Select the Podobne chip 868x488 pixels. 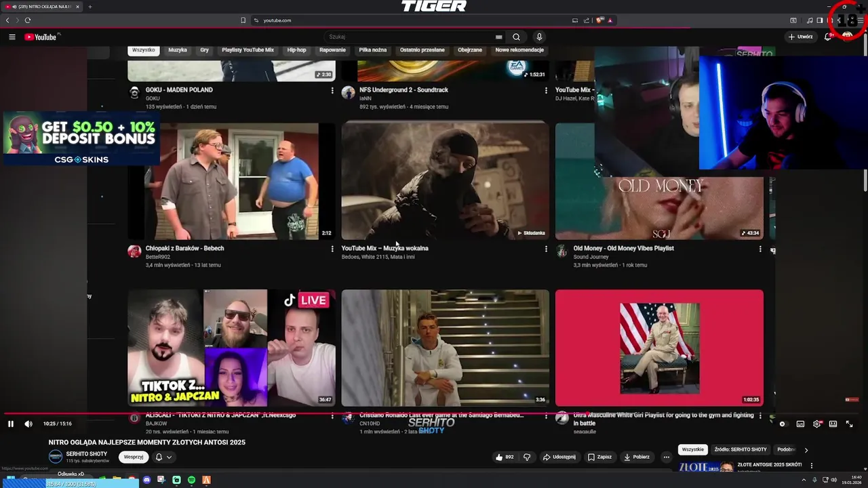786,449
